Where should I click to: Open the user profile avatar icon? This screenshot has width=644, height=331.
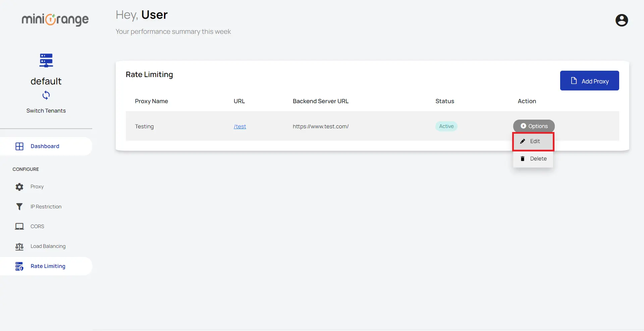(622, 20)
